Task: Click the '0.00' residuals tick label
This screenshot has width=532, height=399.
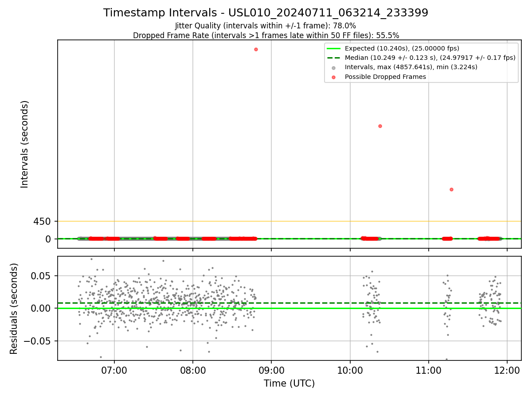Action: [x=41, y=308]
